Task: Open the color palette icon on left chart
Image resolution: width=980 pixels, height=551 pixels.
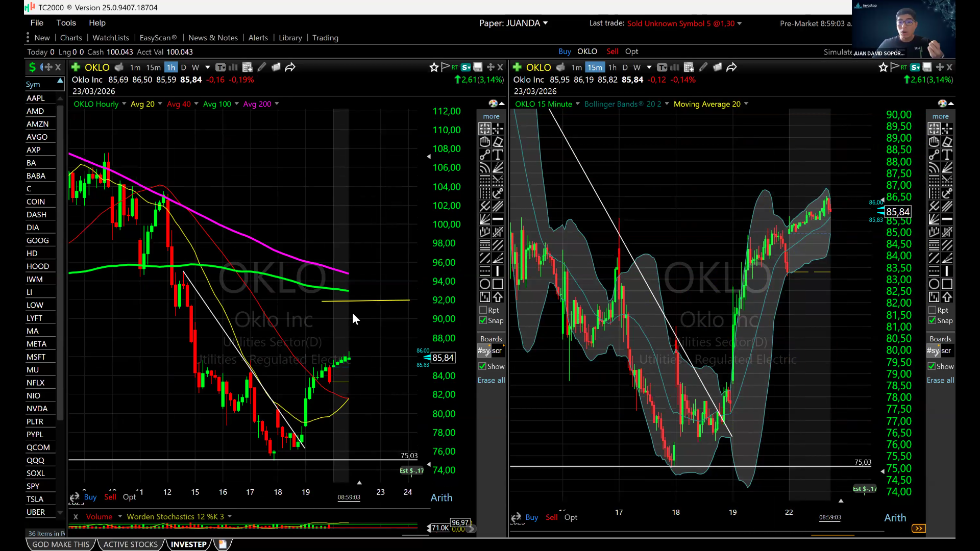Action: coord(493,104)
